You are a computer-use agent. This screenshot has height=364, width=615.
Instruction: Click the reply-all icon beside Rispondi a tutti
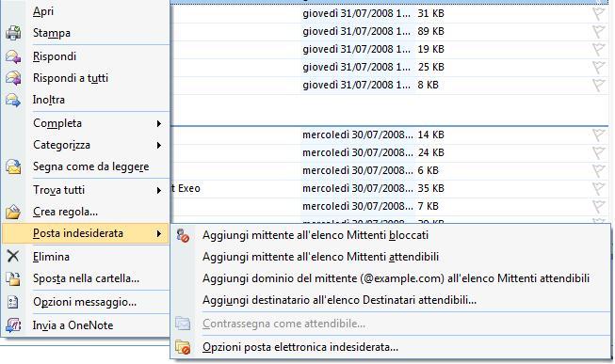(13, 78)
